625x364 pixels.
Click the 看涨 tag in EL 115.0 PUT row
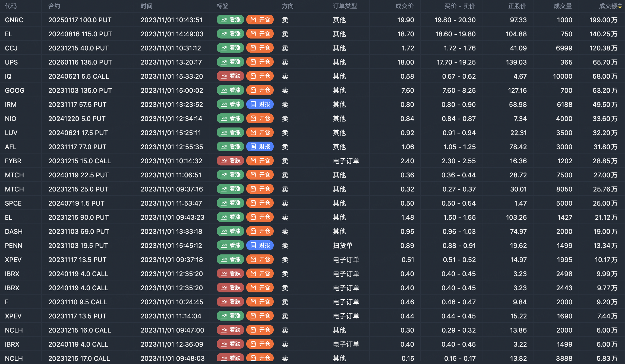[x=230, y=34]
